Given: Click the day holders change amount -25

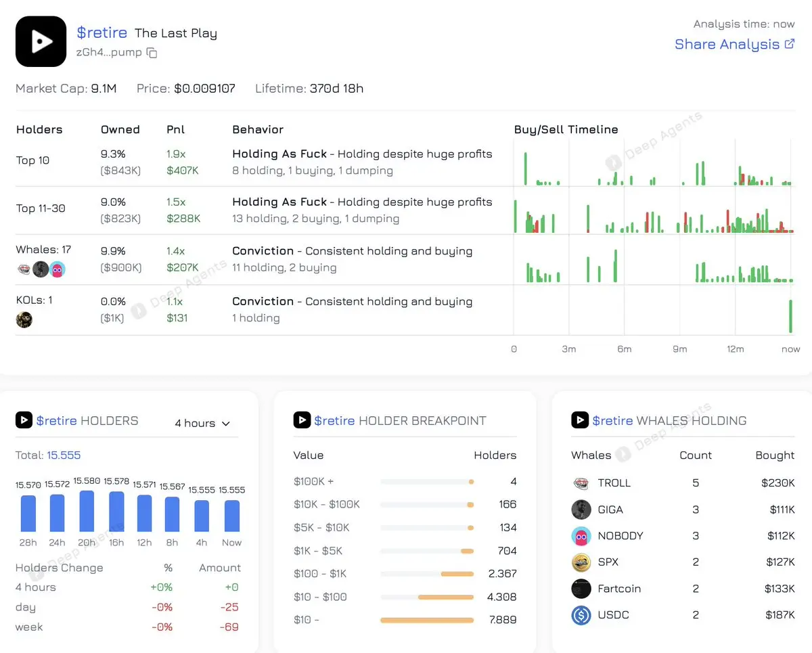Looking at the screenshot, I should (x=229, y=607).
